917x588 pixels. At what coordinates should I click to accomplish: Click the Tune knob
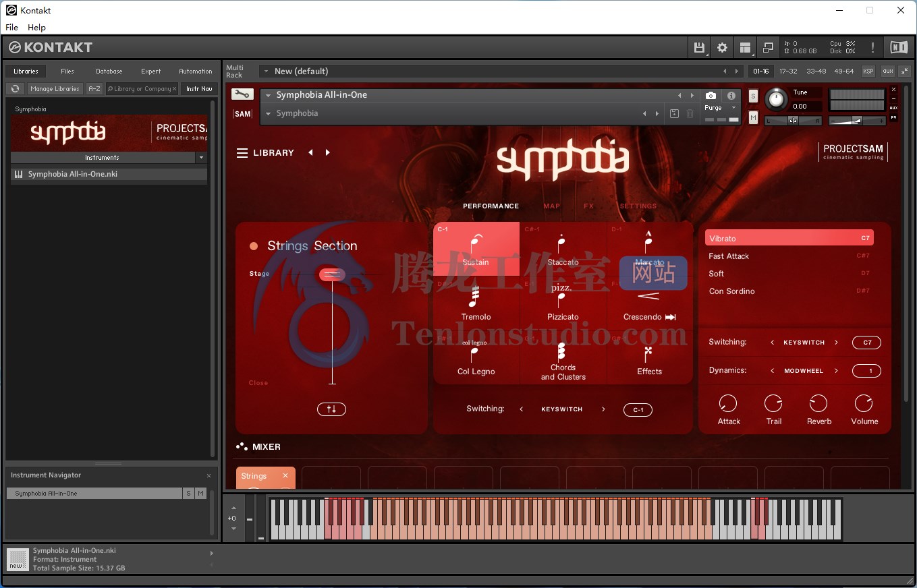[776, 100]
